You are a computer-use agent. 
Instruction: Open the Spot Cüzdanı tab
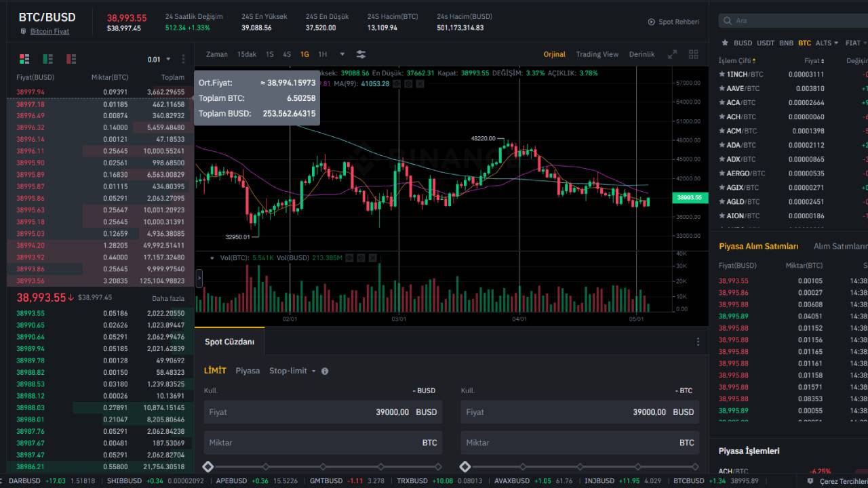230,342
